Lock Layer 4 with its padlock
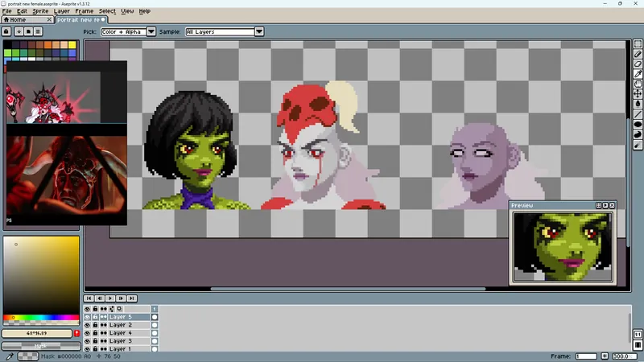The image size is (644, 362). pos(95,333)
